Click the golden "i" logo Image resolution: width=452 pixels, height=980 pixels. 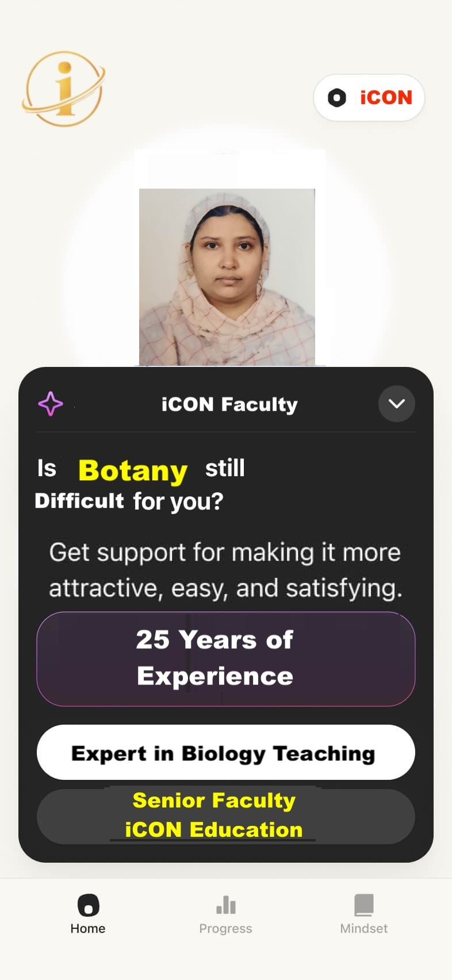[x=64, y=89]
